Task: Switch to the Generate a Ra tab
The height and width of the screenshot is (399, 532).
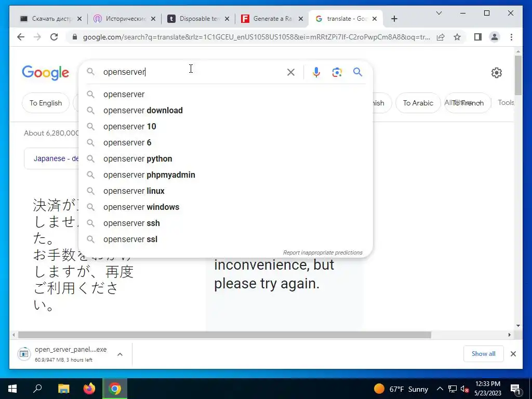Action: pos(272,19)
